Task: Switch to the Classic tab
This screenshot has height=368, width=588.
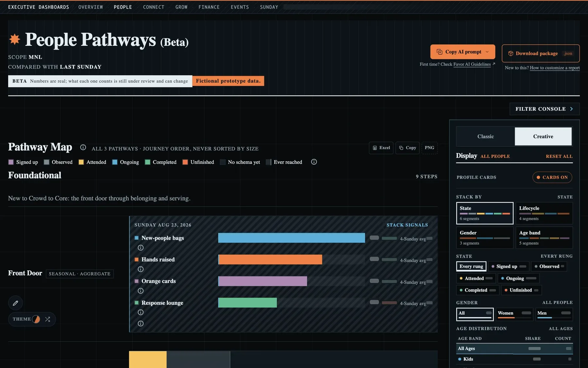Action: (485, 136)
